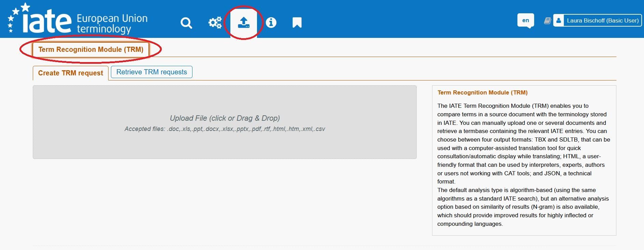Open the gears settings icon
644x250 pixels.
point(215,23)
